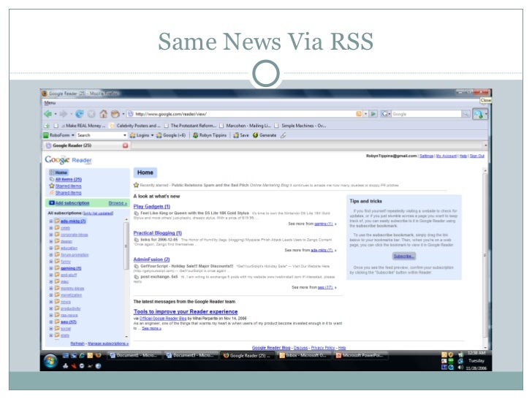
Task: Open the Play Gadgets (1) feed link
Action: [152, 206]
